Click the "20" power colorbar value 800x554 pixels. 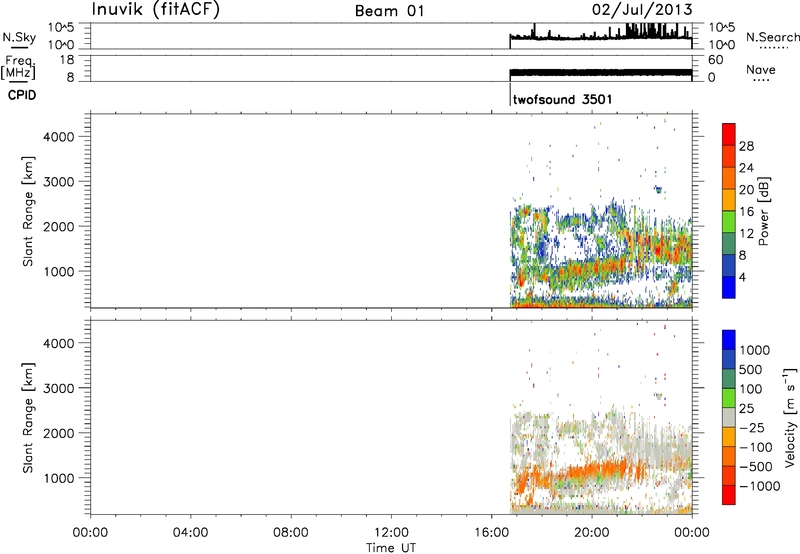point(746,190)
